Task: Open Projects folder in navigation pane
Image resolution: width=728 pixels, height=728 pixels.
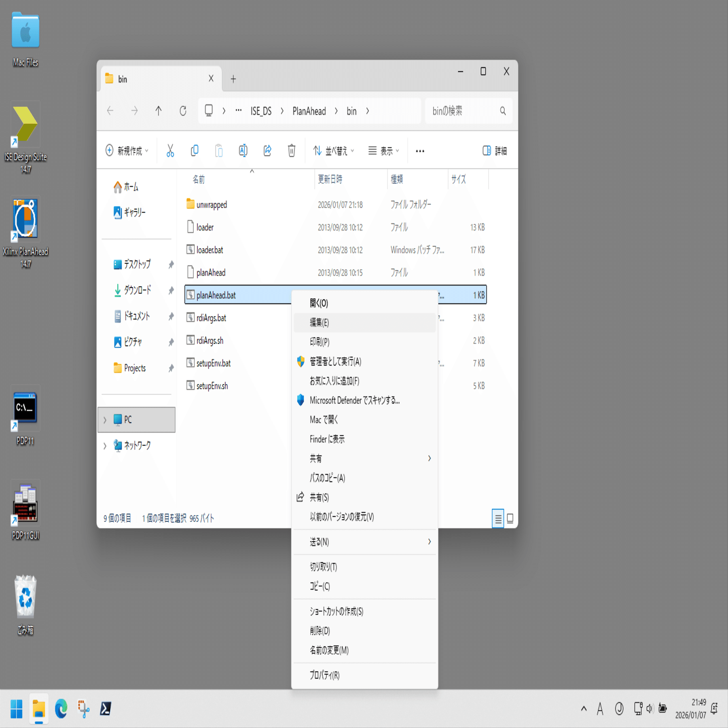Action: [x=136, y=368]
